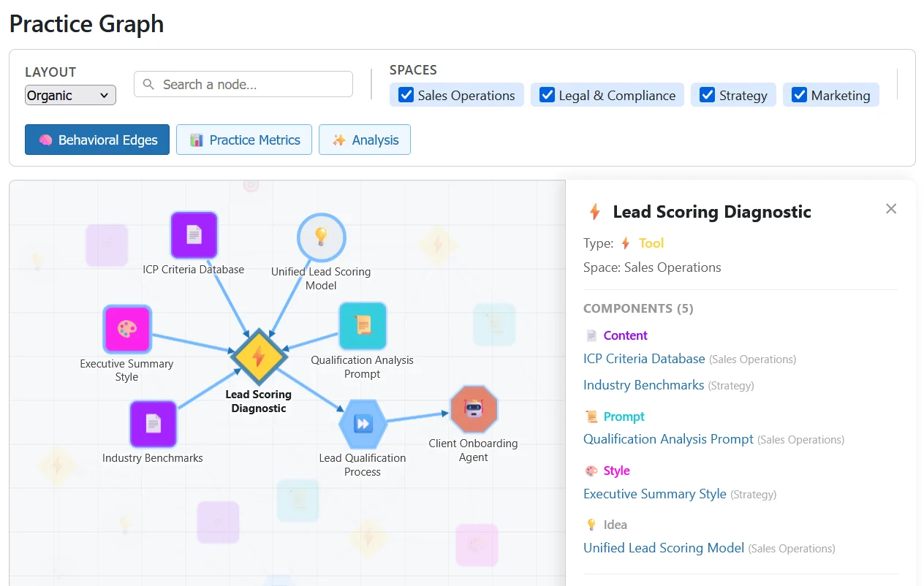Click the Lead Qualification Process node label
Screen dimensions: 924x586
click(363, 465)
